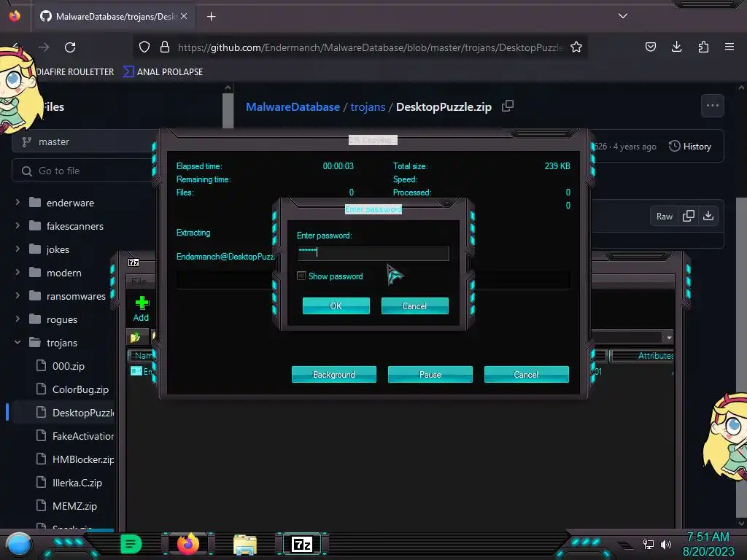
Task: Open clock showing 7:51 AM
Action: [708, 544]
